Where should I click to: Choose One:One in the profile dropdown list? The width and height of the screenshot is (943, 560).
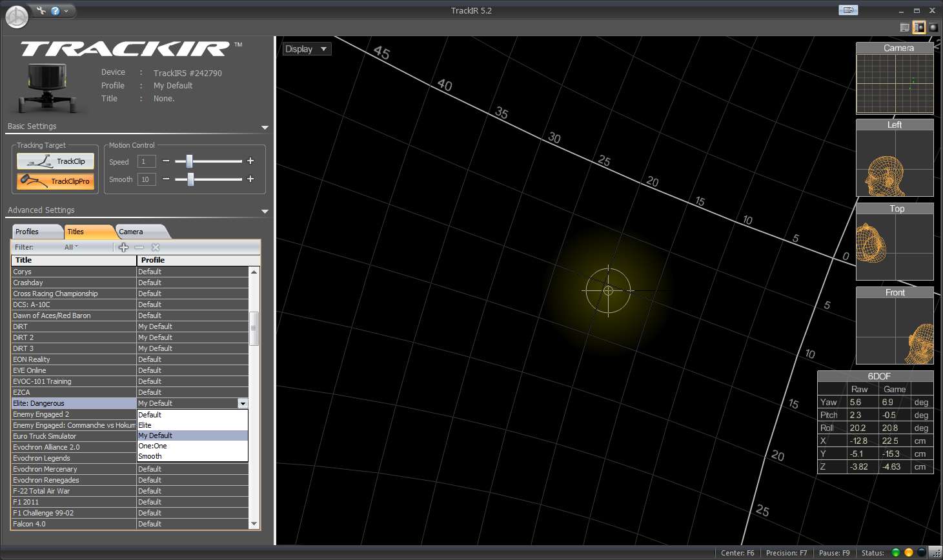click(x=192, y=446)
